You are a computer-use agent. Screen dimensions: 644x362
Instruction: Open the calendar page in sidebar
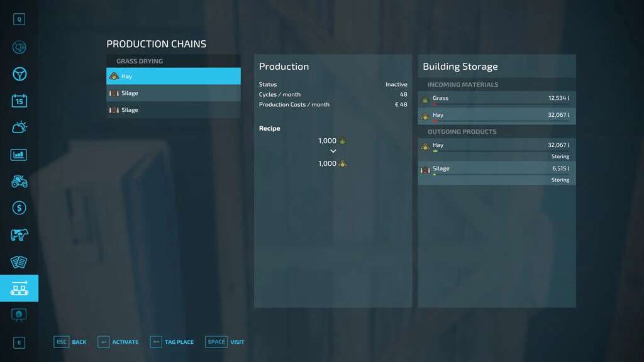pos(19,101)
